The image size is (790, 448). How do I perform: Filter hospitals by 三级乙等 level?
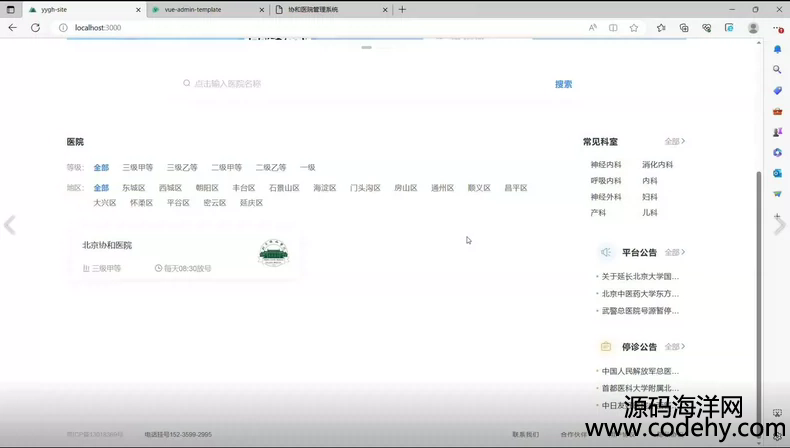182,167
